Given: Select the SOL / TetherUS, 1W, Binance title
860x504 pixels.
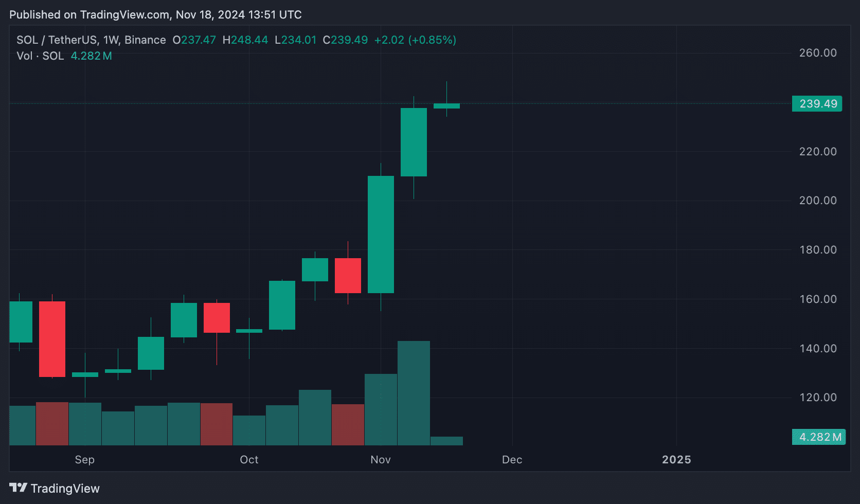Looking at the screenshot, I should pos(91,40).
